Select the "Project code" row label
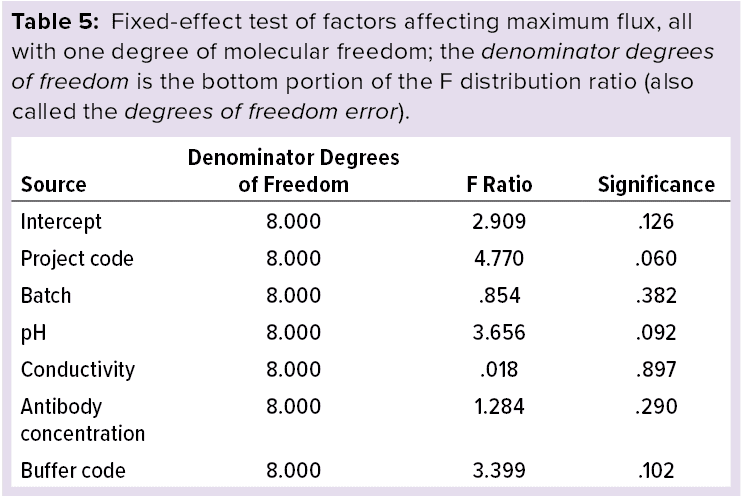This screenshot has height=496, width=743. [77, 258]
